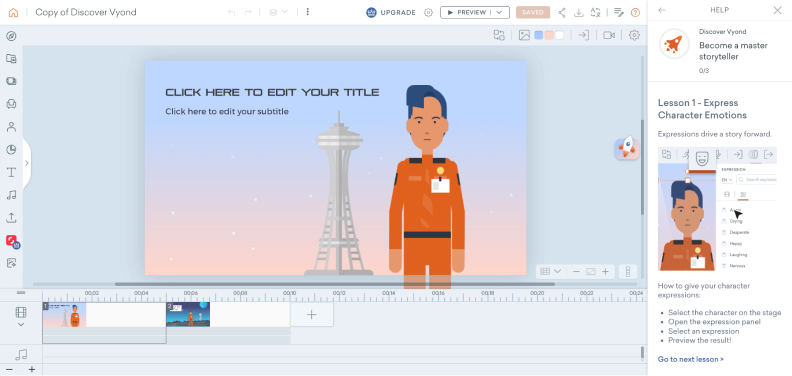
Task: Open scene settings gear icon
Action: [634, 35]
